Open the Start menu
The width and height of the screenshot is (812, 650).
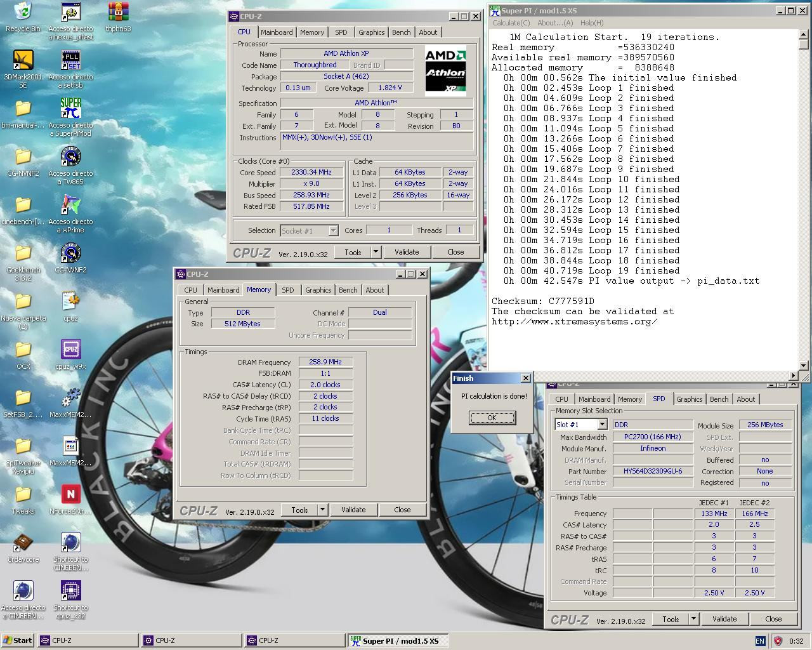coord(18,640)
